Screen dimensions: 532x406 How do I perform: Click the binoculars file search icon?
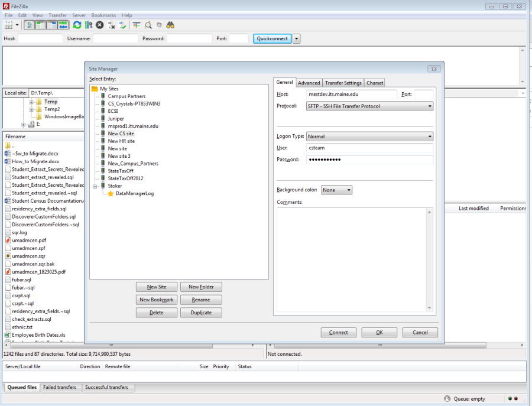(170, 25)
